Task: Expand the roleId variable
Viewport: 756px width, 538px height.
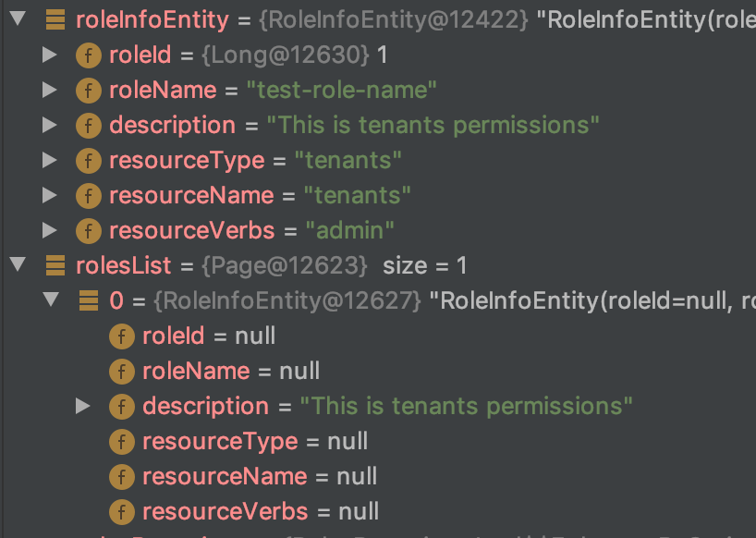Action: [51, 55]
